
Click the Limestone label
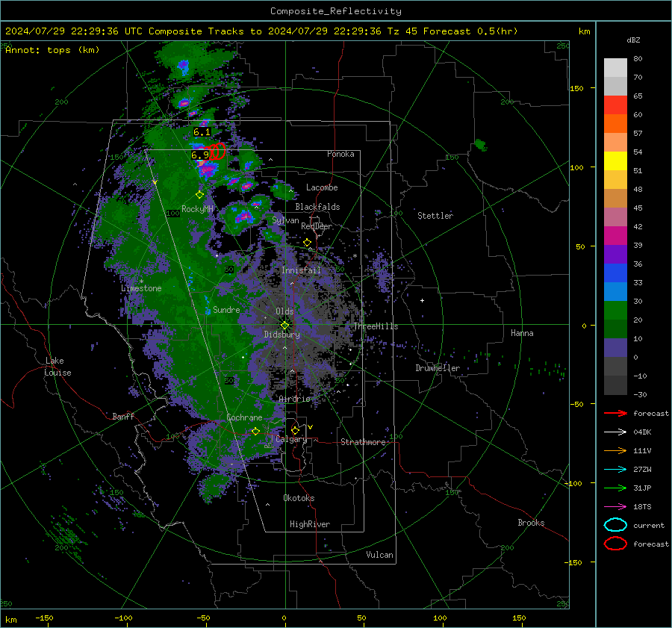[141, 288]
